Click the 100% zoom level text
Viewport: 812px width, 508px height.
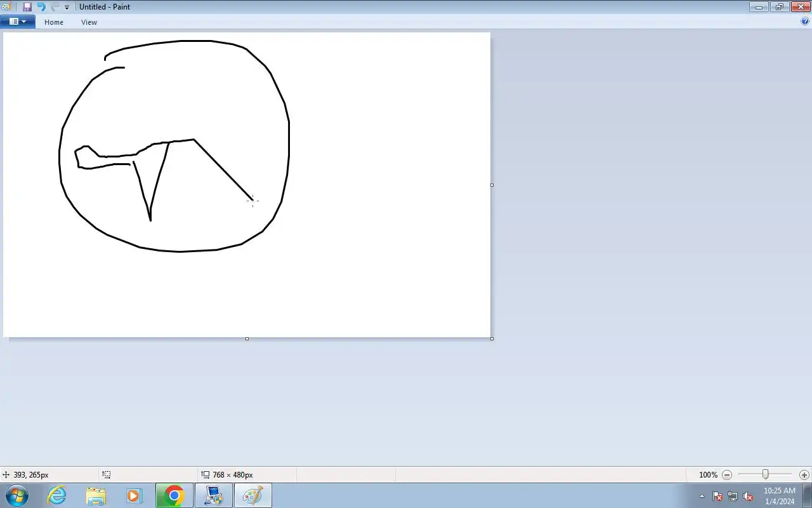708,475
